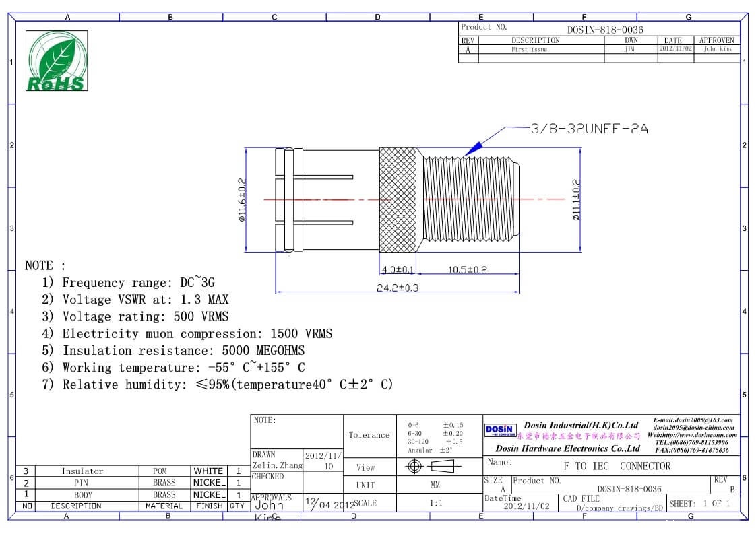Click the Ø11.1±0.2 diameter dimension
Screen dimensions: 756x534
576,199
